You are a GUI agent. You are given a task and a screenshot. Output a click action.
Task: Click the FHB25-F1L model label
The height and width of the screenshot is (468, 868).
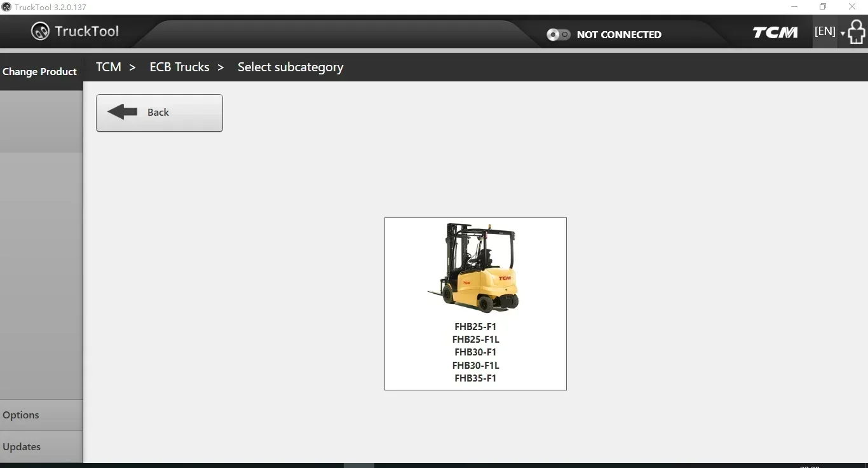[x=475, y=340]
